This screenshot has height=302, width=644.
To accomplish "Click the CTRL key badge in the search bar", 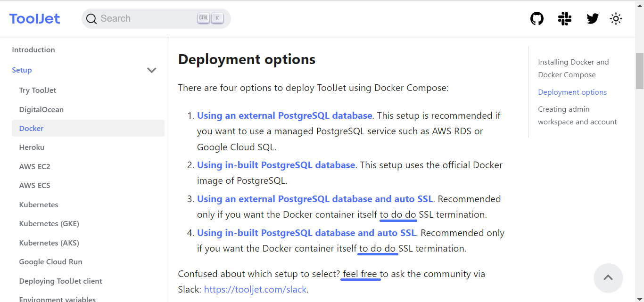I will tap(203, 17).
